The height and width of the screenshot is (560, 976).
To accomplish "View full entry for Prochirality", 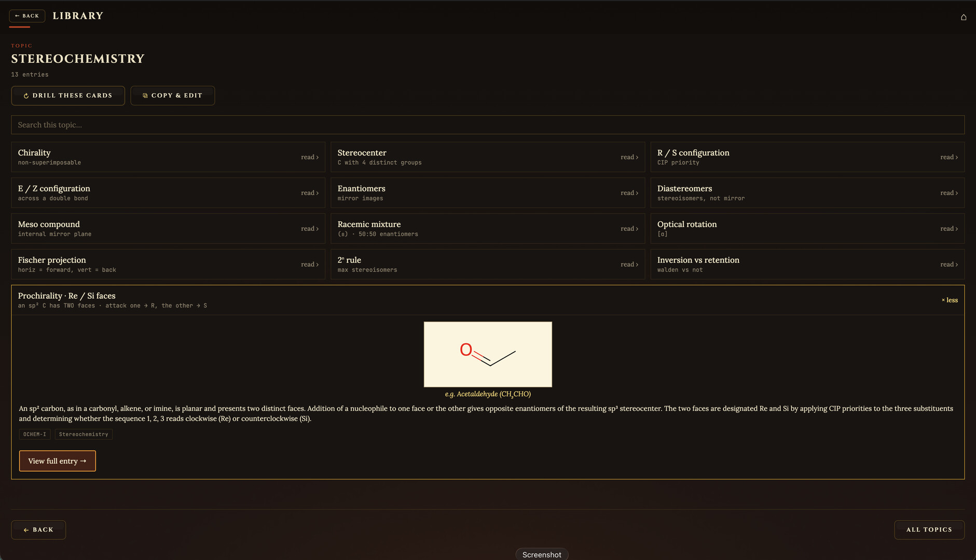I will (58, 461).
